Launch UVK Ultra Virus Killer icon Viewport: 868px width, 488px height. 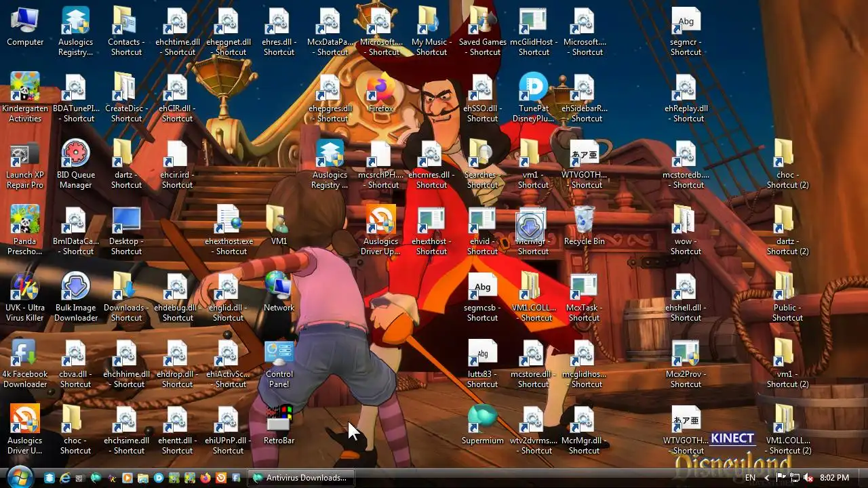[25, 298]
